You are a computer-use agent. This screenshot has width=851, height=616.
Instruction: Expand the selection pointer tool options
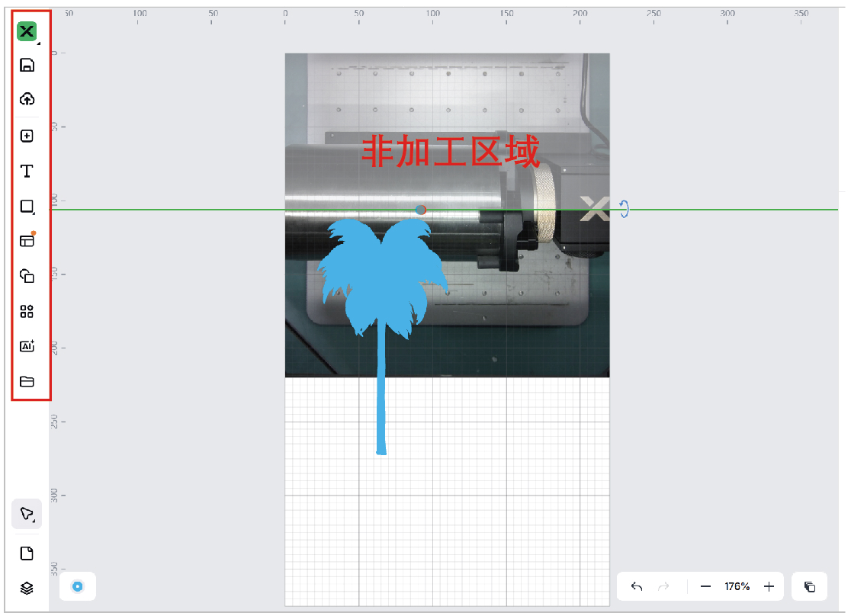point(27,514)
